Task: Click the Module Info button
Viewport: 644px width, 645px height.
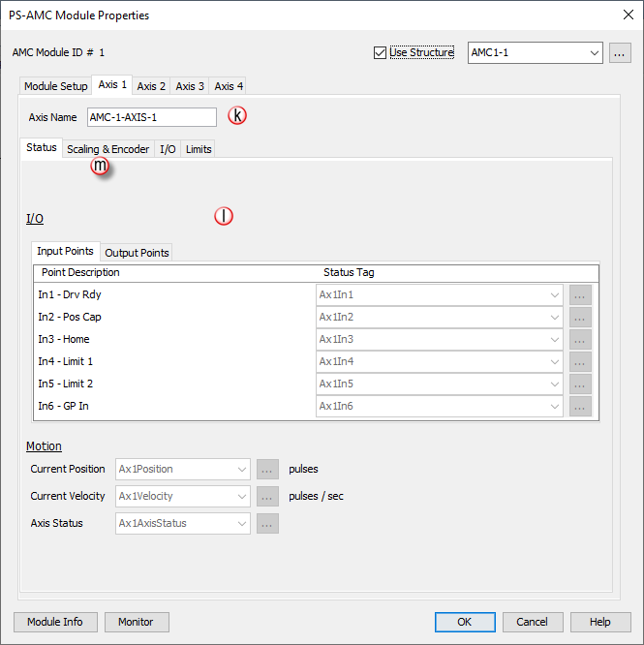Action: 54,622
